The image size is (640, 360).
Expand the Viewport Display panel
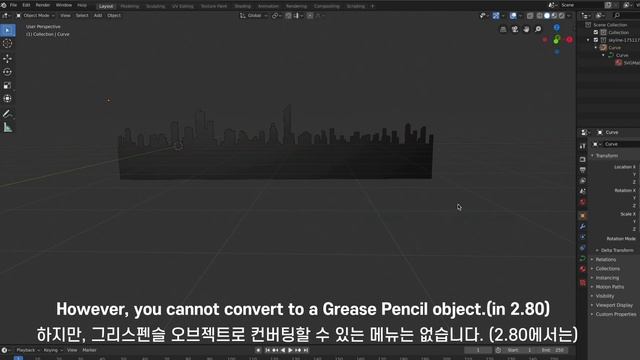[614, 305]
